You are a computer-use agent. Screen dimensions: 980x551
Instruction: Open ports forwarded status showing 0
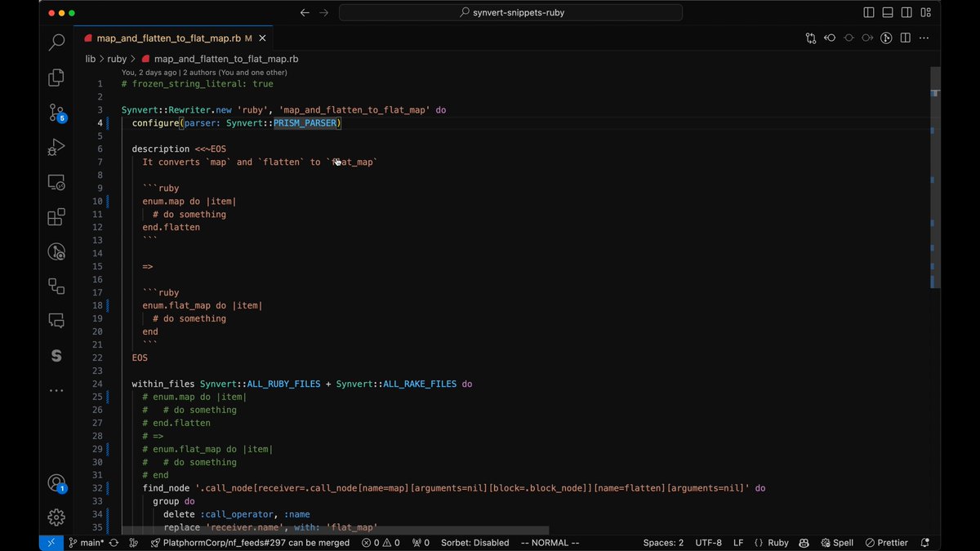point(421,543)
